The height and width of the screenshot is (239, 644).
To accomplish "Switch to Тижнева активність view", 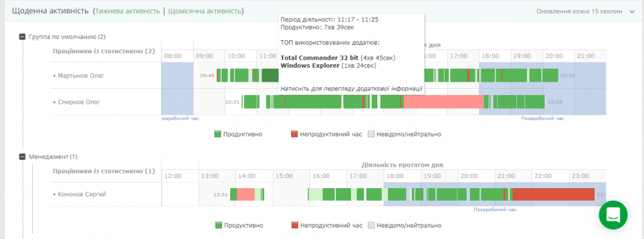I will 127,11.
